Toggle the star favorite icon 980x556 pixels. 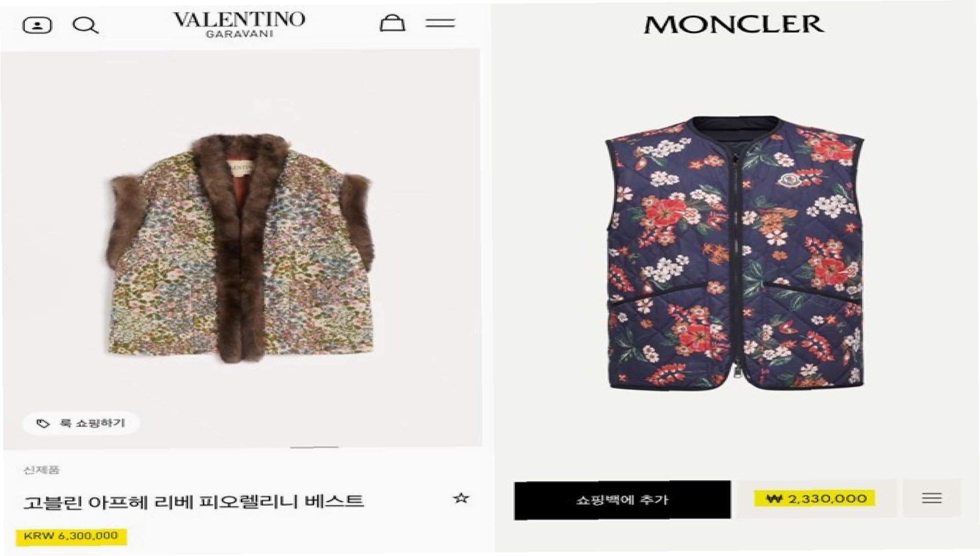coord(461,498)
